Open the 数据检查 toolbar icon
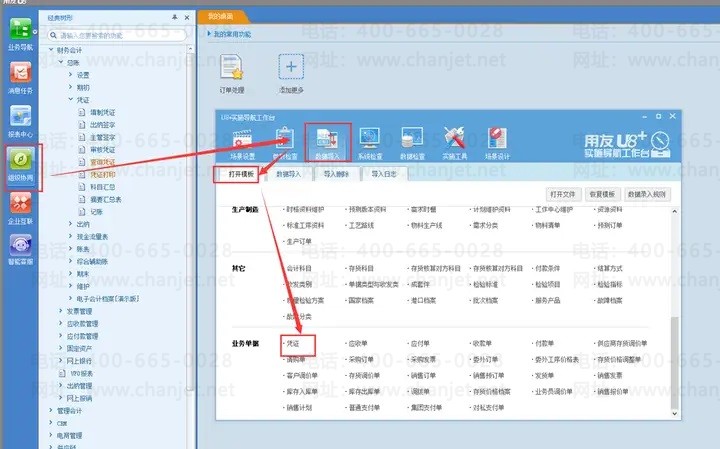 (412, 138)
